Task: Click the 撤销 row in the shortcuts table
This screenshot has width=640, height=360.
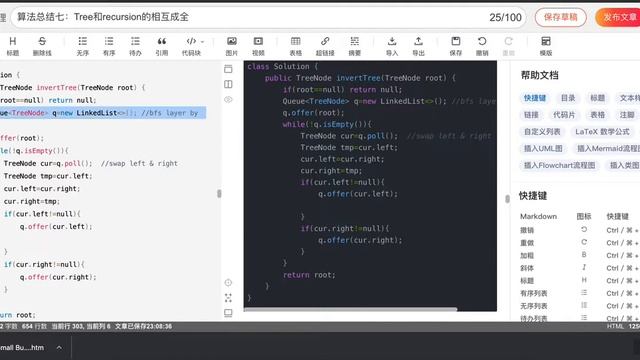Action: tap(580, 230)
